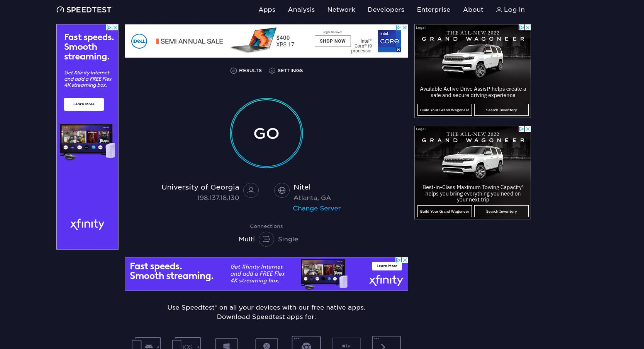This screenshot has height=349, width=644.
Task: Click the xfinity logo in left ad
Action: [87, 224]
